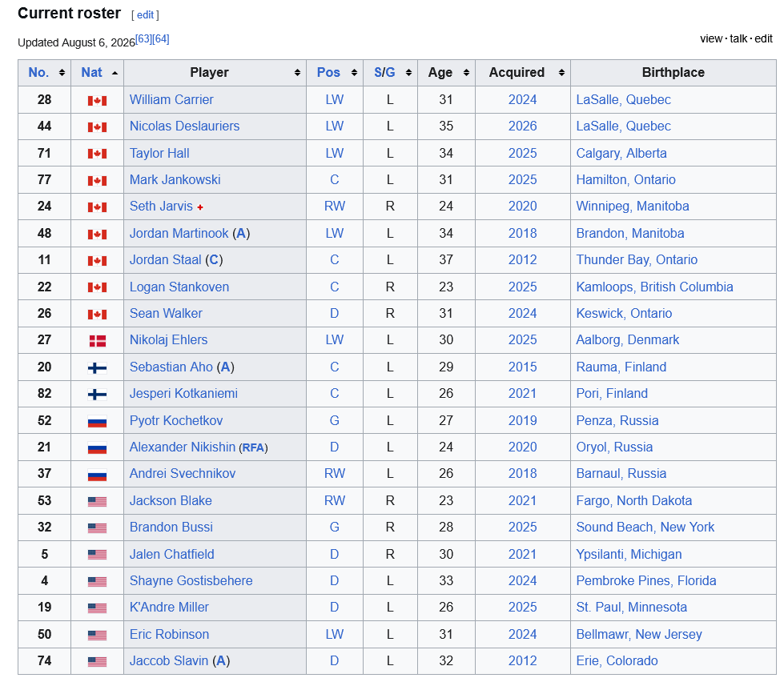Open the edit link beside Current roster
The image size is (784, 686).
tap(145, 15)
